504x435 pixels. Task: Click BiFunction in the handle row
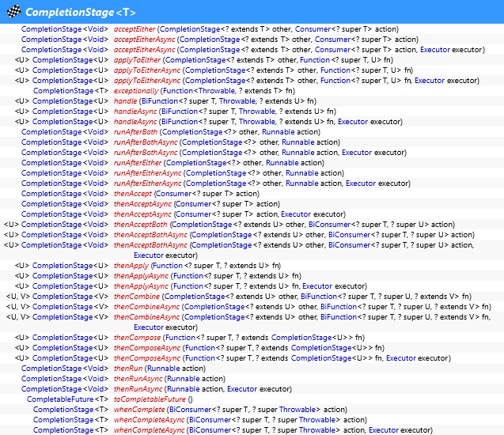click(160, 101)
